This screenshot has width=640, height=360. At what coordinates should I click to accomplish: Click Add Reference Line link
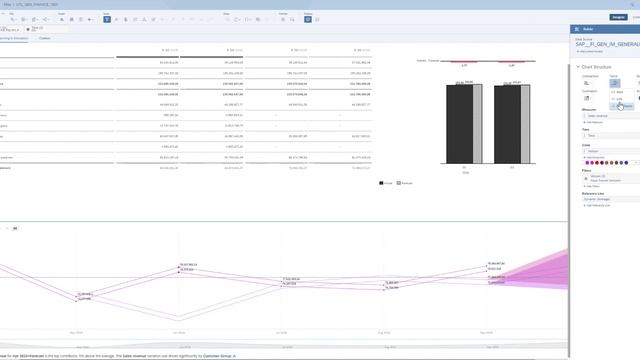click(x=597, y=206)
